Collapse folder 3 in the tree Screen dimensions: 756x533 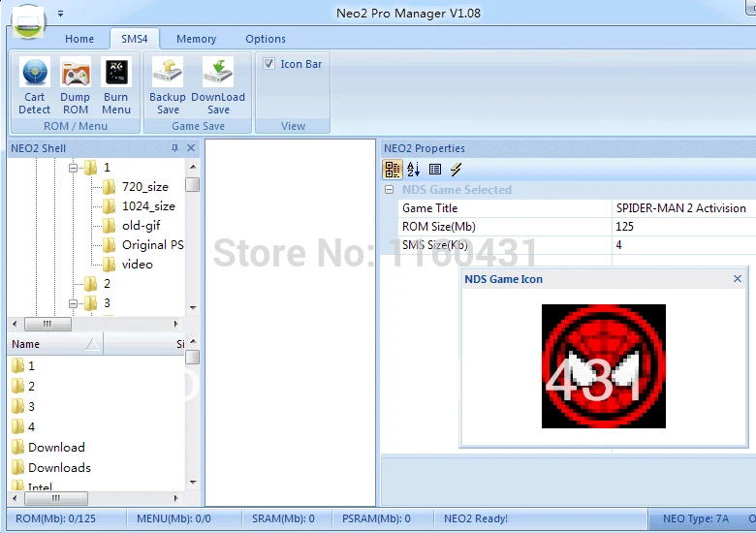click(x=74, y=303)
